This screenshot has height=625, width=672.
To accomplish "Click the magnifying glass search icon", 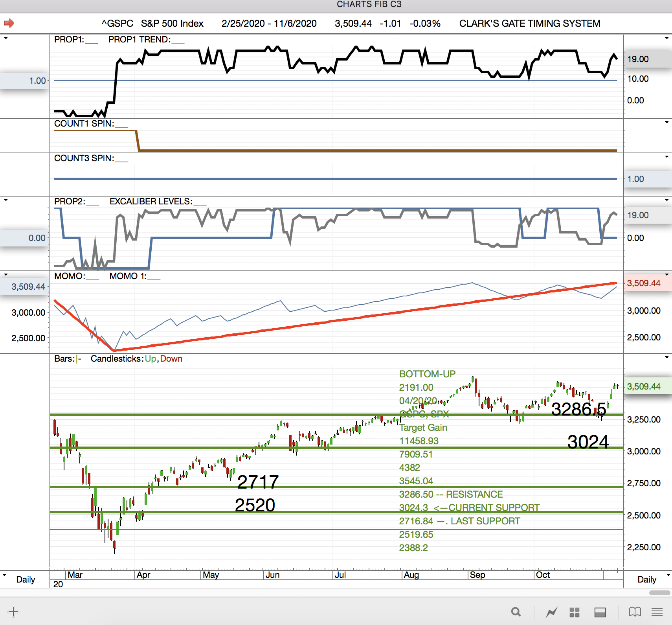I will click(516, 612).
